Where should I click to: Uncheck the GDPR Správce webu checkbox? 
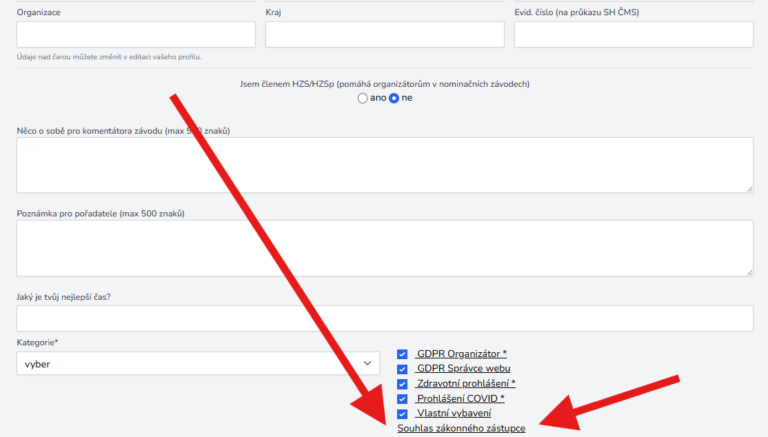click(x=402, y=369)
